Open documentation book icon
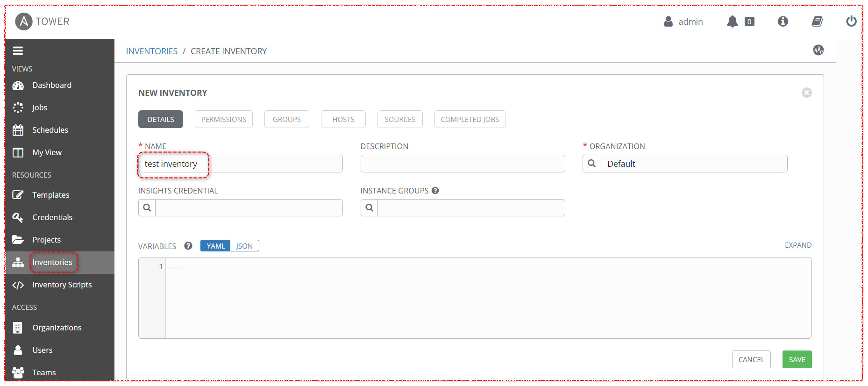Screen dimensions: 868x386 click(817, 21)
